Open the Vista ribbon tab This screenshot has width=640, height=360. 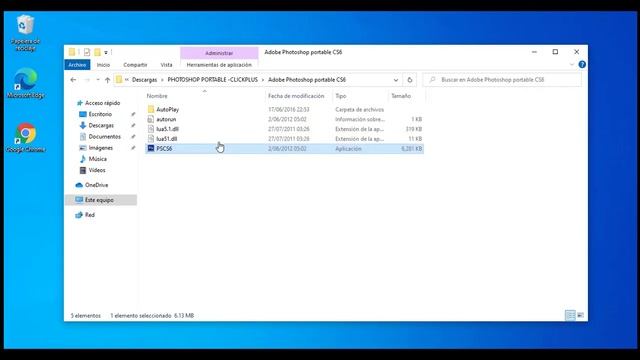[x=167, y=65]
